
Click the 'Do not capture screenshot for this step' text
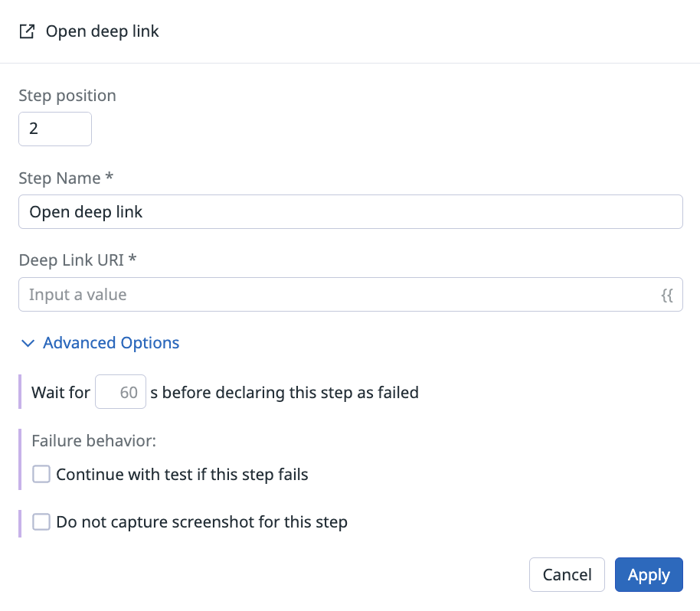(201, 522)
